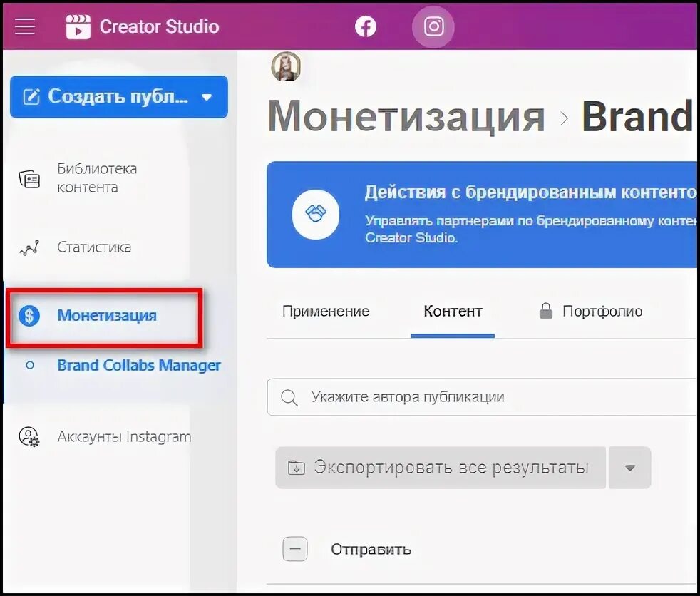Viewport: 700px width, 596px height.
Task: Click the Creator Studio clapperboard logo
Action: point(78,26)
